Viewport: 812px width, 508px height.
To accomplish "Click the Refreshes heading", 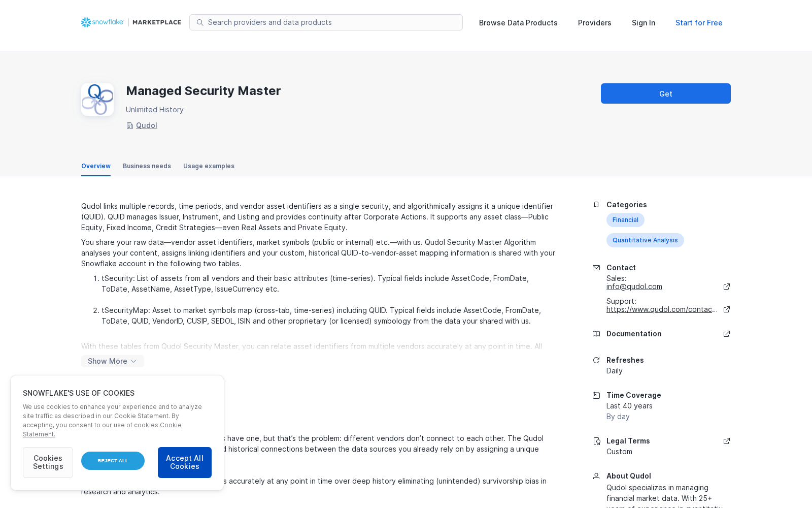I will 625,360.
